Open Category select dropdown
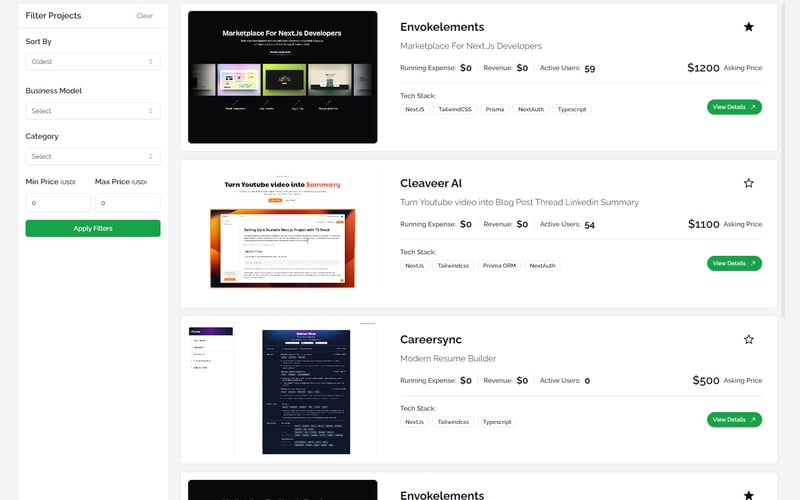 coord(93,156)
